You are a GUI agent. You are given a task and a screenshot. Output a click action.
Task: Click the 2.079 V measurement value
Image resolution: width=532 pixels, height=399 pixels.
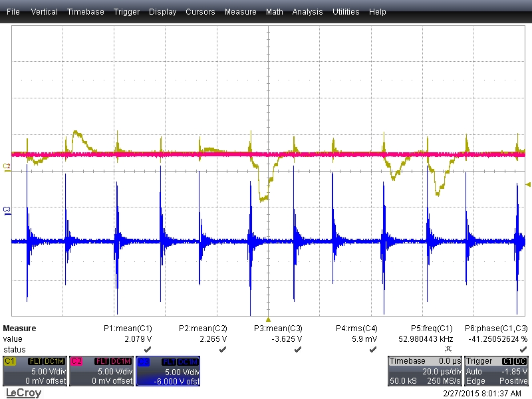point(138,339)
